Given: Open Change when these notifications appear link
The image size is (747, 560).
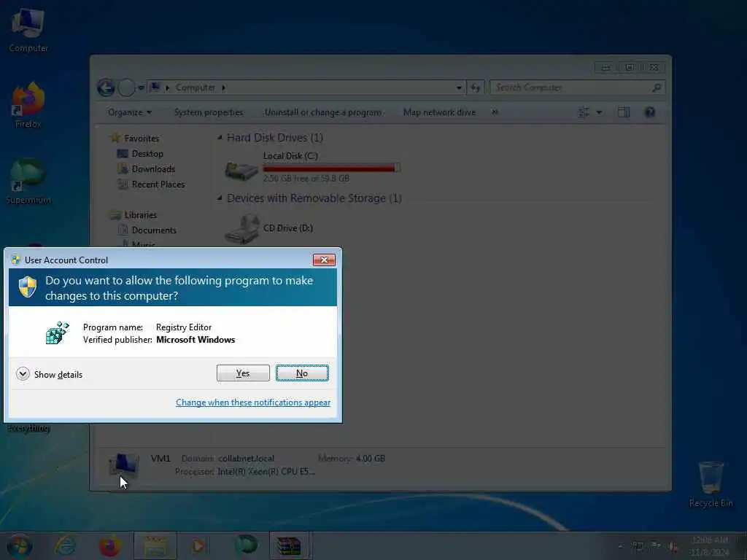Looking at the screenshot, I should pos(253,402).
